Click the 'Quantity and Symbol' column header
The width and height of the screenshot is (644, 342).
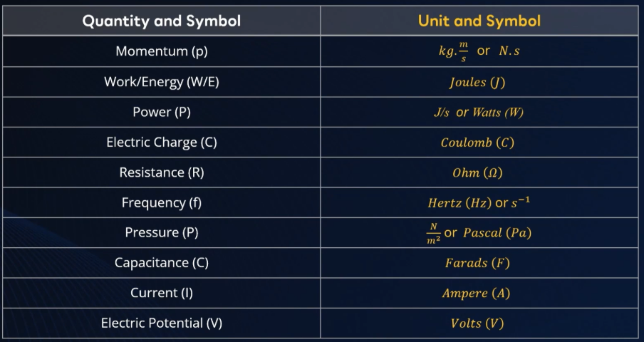[x=162, y=21]
